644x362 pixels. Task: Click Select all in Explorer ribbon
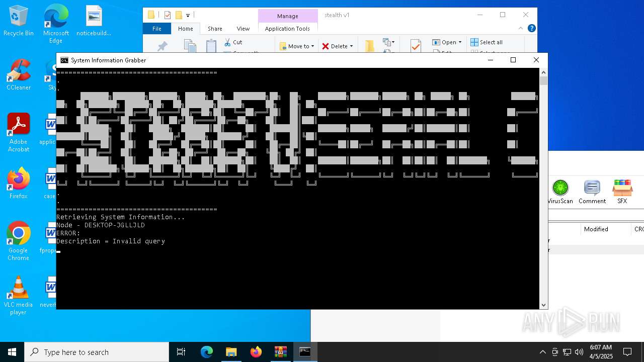coord(487,42)
